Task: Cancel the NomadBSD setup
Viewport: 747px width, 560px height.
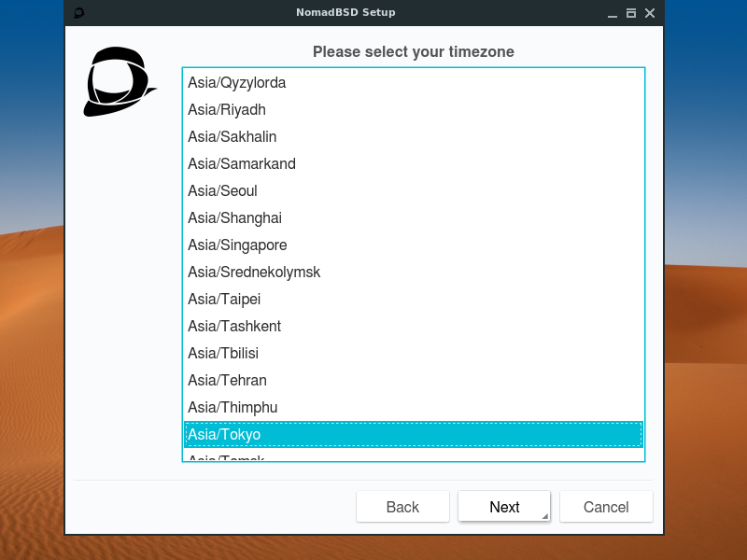Action: click(x=606, y=507)
